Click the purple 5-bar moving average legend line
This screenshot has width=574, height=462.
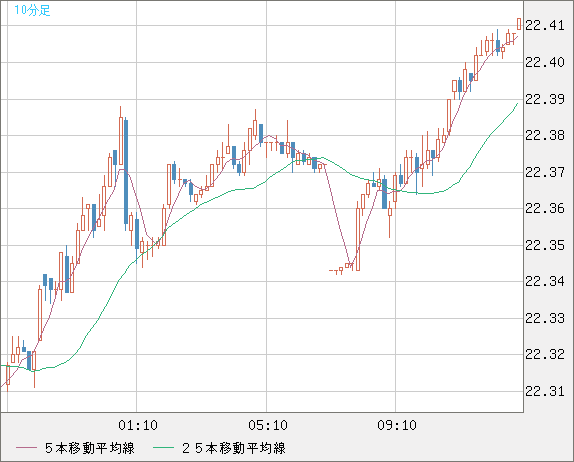pos(26,448)
